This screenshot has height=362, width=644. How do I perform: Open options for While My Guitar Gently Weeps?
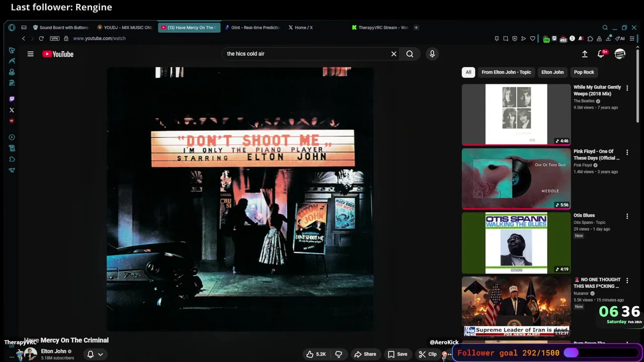[627, 88]
